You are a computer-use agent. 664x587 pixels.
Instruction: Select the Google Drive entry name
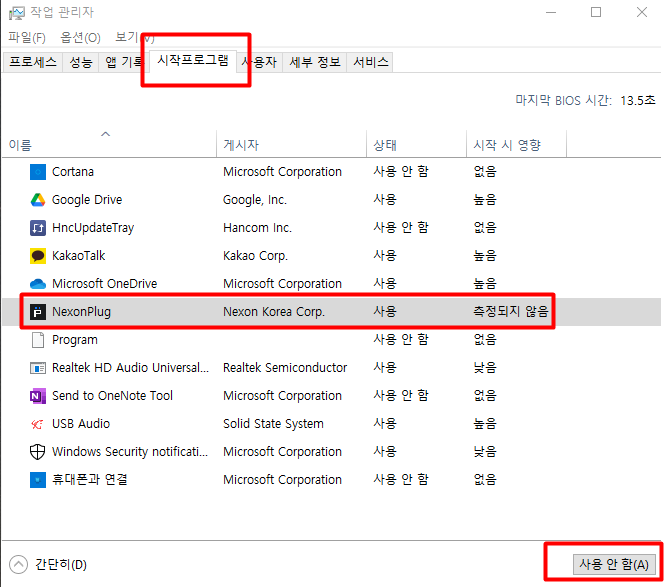(x=87, y=199)
